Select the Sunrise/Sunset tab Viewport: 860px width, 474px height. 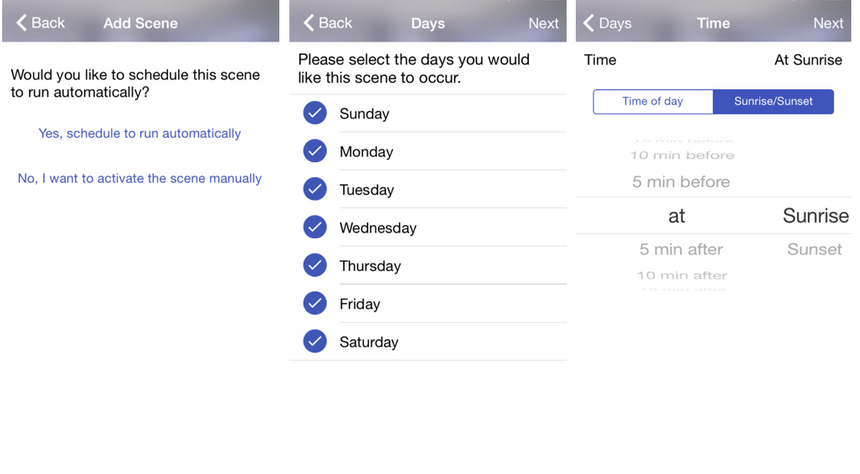pyautogui.click(x=773, y=101)
